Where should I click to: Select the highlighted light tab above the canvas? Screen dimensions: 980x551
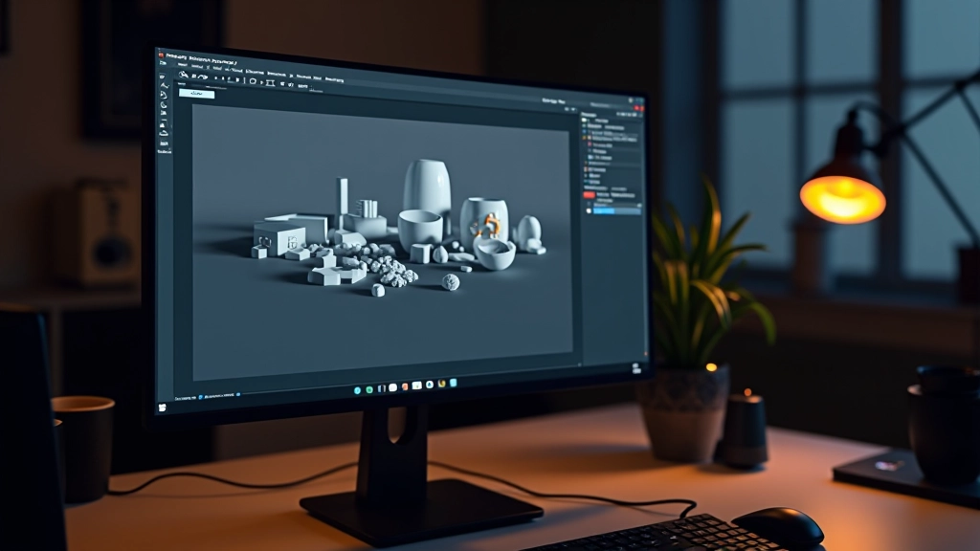196,94
